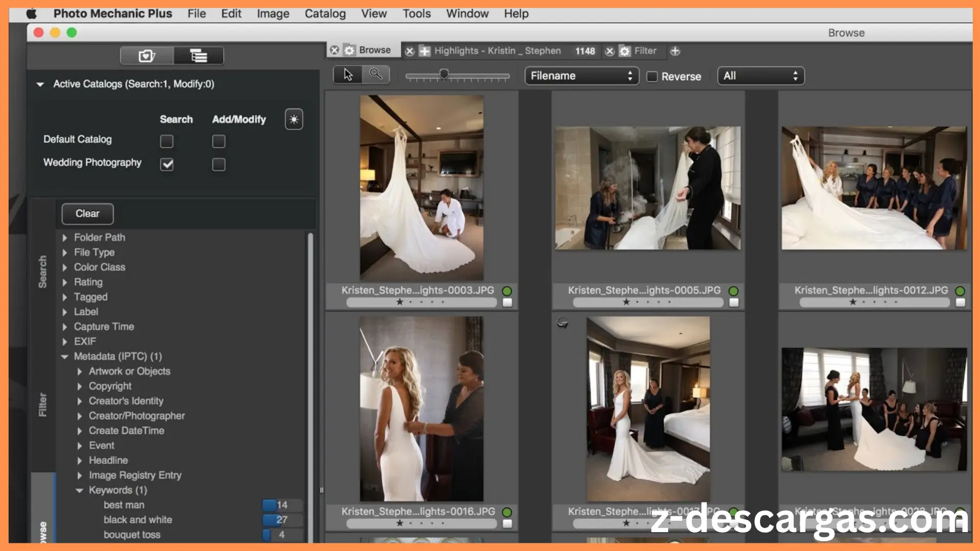Collapse the Keywords (1) group
Viewport: 980px width, 551px height.
[80, 490]
